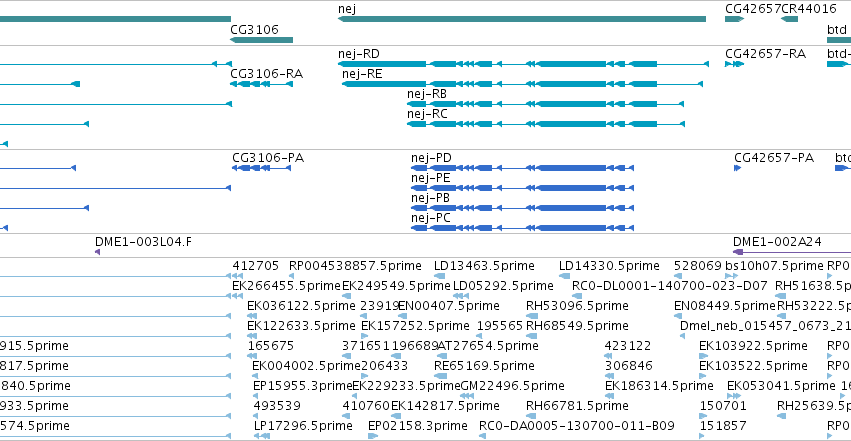The image size is (851, 441).
Task: Open the RH66781.5prime label
Action: [x=577, y=406]
